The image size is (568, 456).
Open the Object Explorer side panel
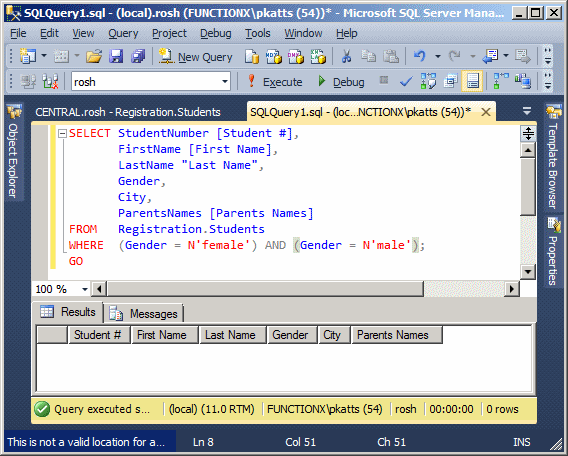pos(14,152)
